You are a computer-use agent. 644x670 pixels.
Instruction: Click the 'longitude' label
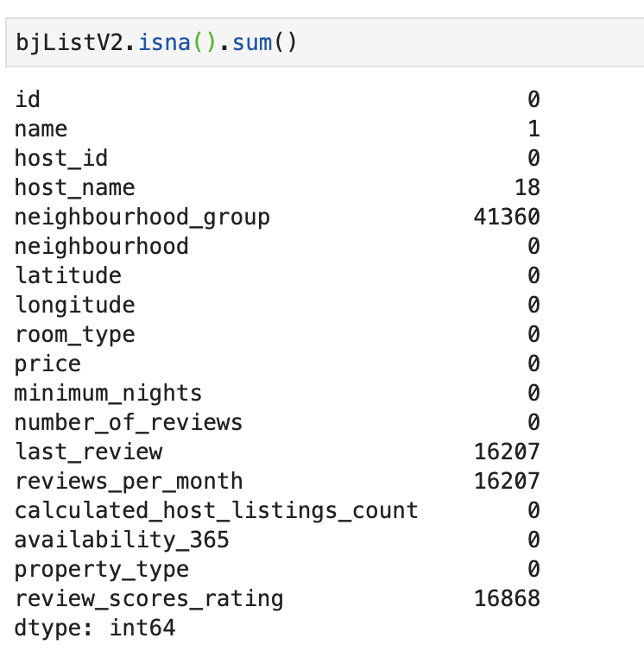click(75, 305)
